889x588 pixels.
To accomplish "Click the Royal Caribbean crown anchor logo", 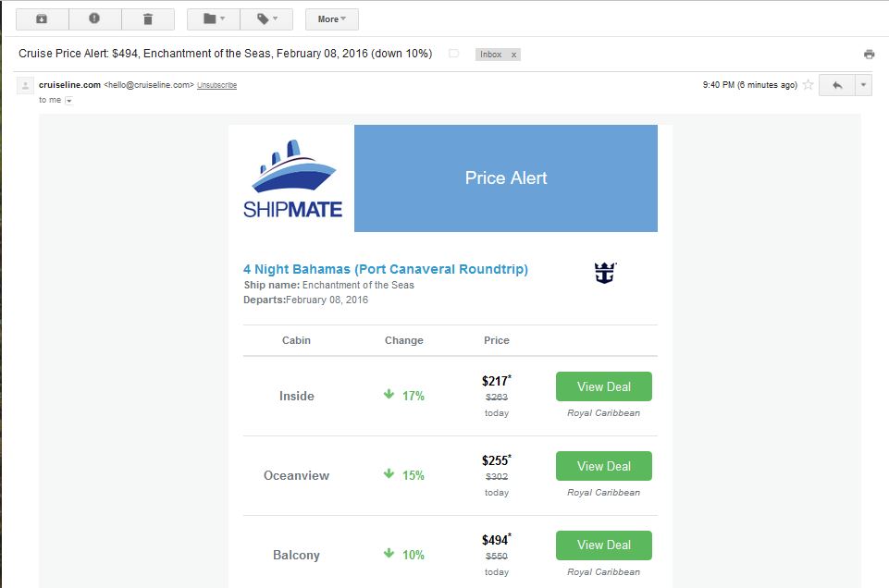I will [x=606, y=273].
